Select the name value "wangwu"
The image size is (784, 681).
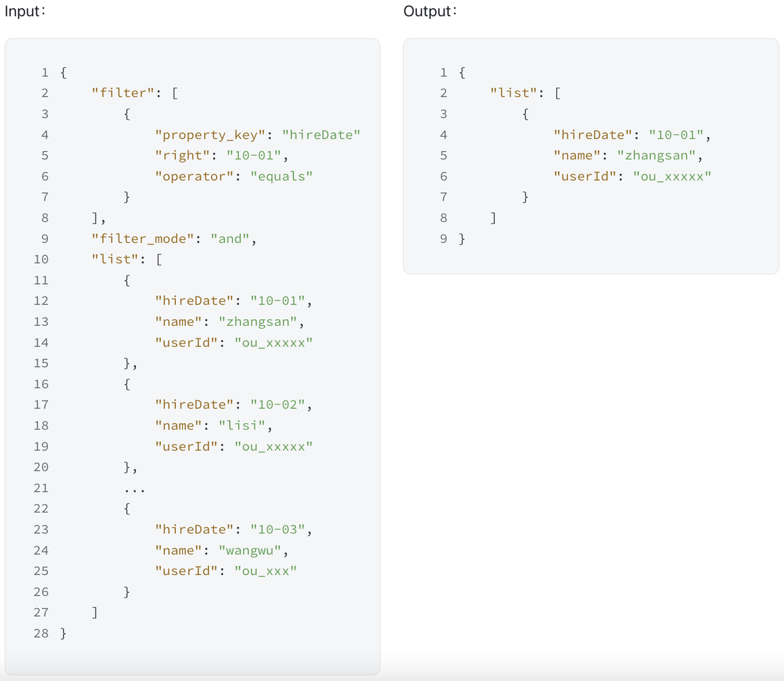click(x=251, y=550)
